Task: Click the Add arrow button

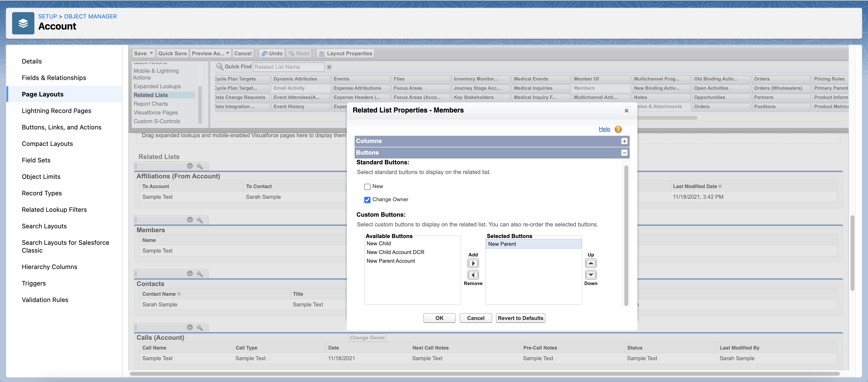Action: [x=473, y=263]
